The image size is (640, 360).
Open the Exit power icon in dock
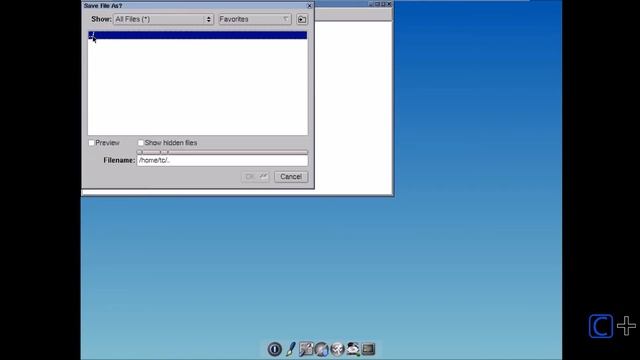point(275,349)
